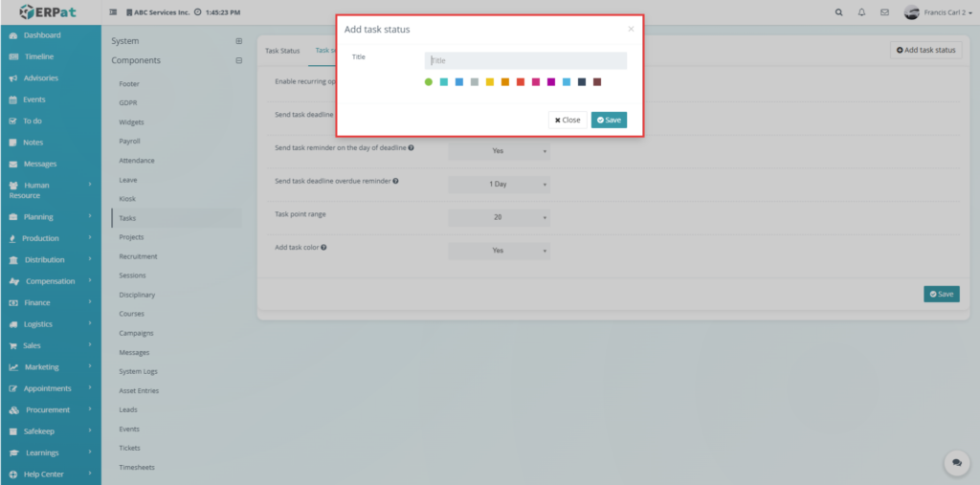Pick the pink color swatch
The height and width of the screenshot is (485, 980).
(x=536, y=82)
